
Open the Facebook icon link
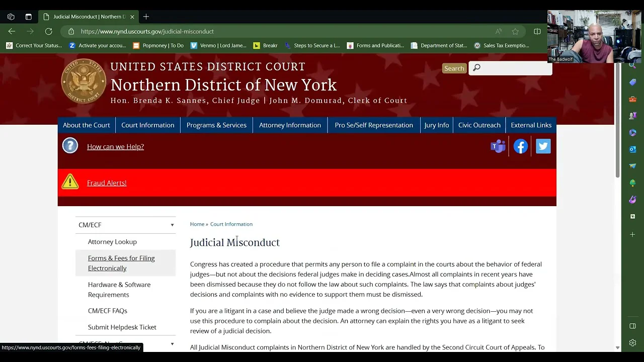(521, 146)
